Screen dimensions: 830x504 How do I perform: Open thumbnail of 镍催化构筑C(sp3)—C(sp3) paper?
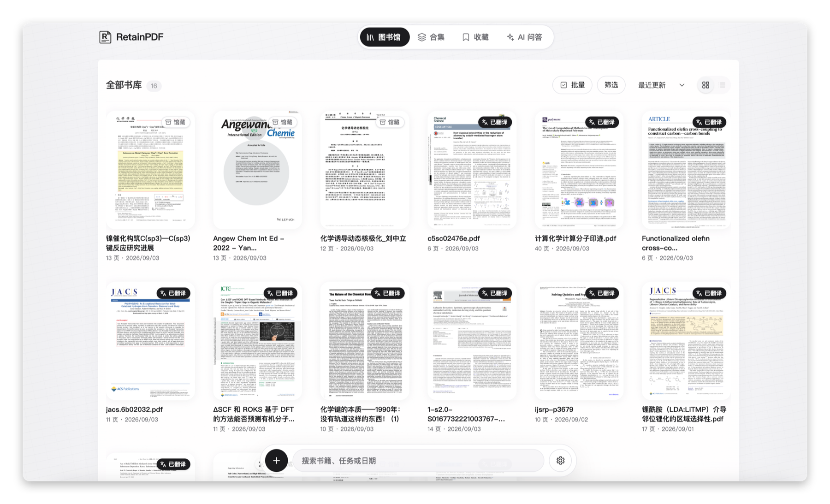(150, 170)
